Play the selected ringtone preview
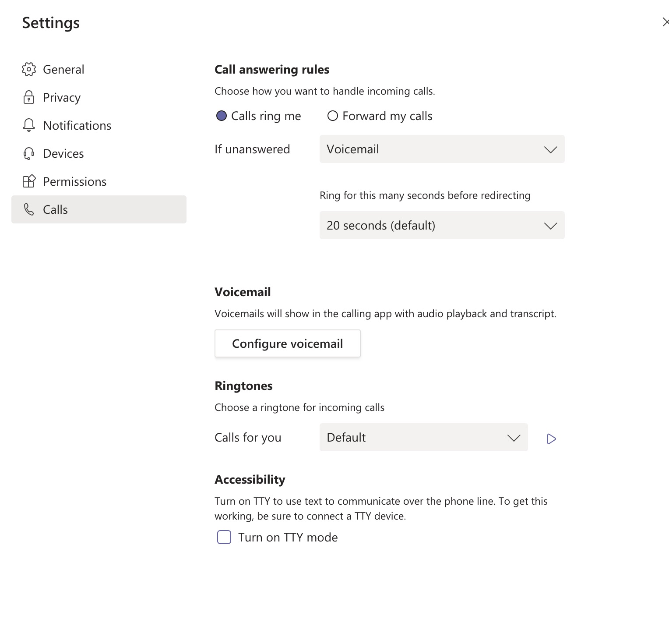The width and height of the screenshot is (669, 644). point(551,439)
